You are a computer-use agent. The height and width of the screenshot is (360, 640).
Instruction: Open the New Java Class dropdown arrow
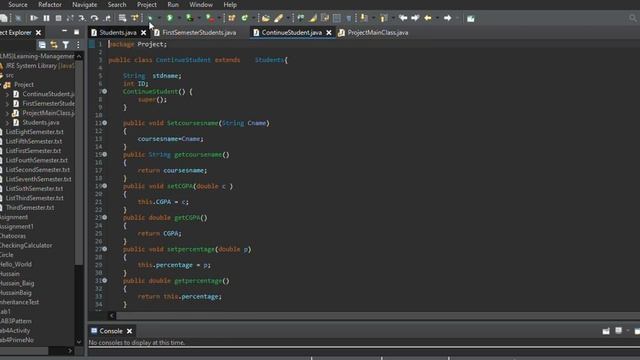point(253,18)
